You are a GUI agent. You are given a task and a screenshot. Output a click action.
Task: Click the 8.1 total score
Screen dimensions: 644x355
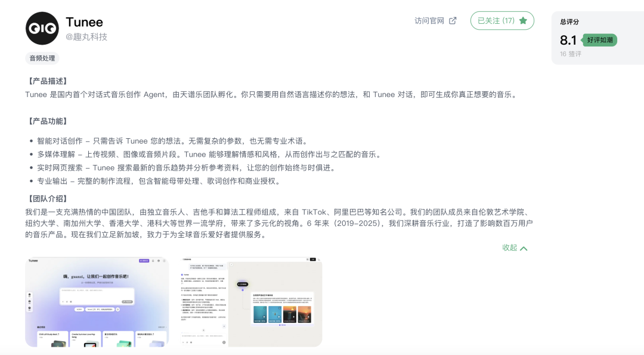pos(568,41)
